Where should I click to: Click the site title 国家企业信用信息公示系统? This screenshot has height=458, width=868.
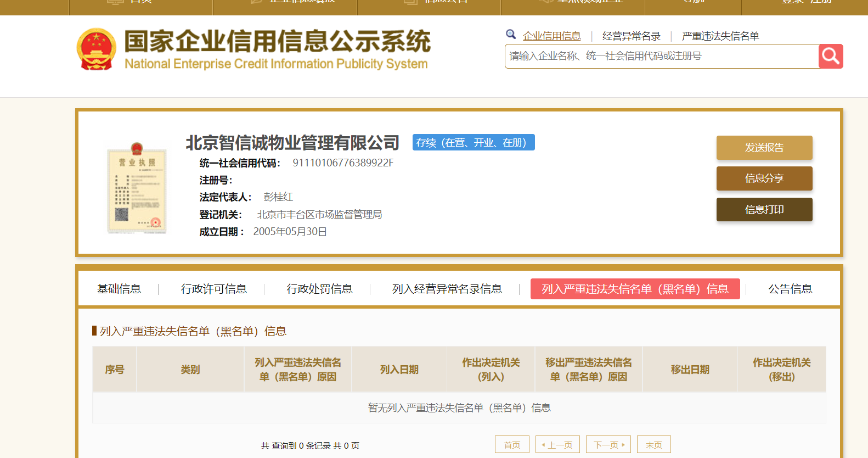[278, 41]
